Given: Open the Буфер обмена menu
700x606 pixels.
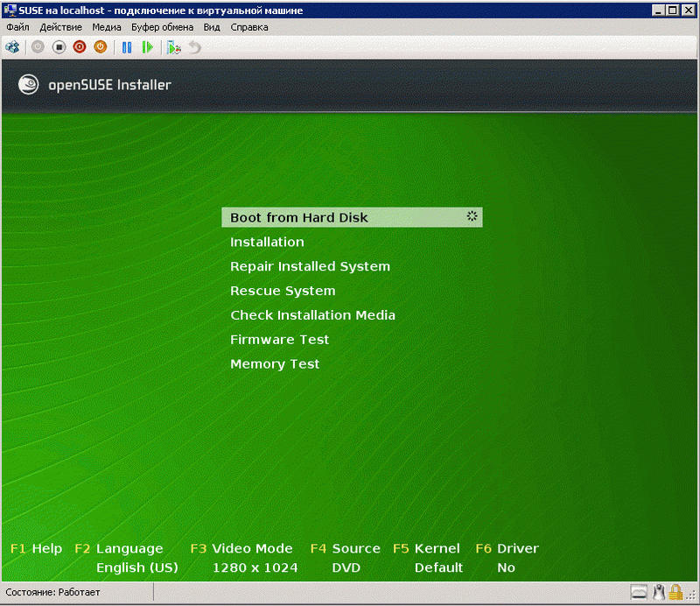Looking at the screenshot, I should [162, 27].
